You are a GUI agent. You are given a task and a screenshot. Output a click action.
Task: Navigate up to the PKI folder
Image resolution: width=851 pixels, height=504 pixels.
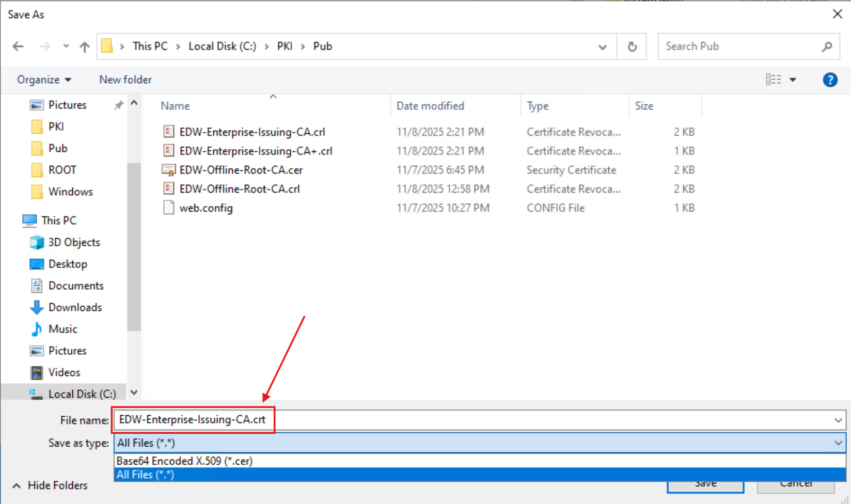[84, 46]
